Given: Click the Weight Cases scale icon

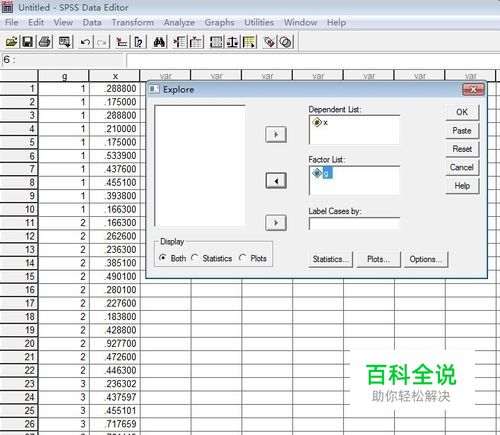Looking at the screenshot, I should tap(233, 42).
